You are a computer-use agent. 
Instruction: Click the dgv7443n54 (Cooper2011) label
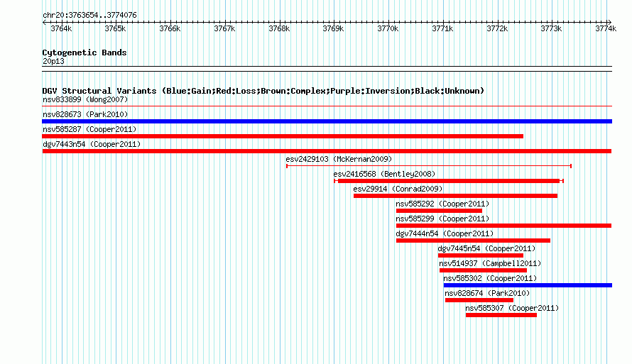92,144
